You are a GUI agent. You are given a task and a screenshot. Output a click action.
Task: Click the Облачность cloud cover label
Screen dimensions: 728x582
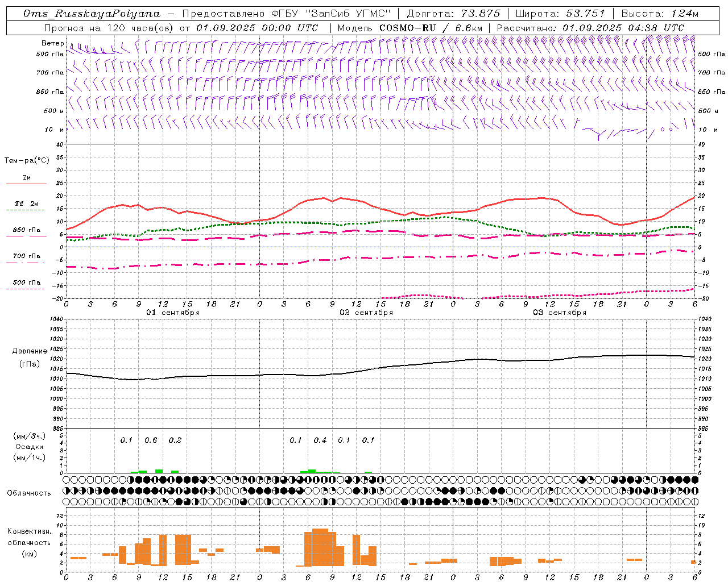29,493
